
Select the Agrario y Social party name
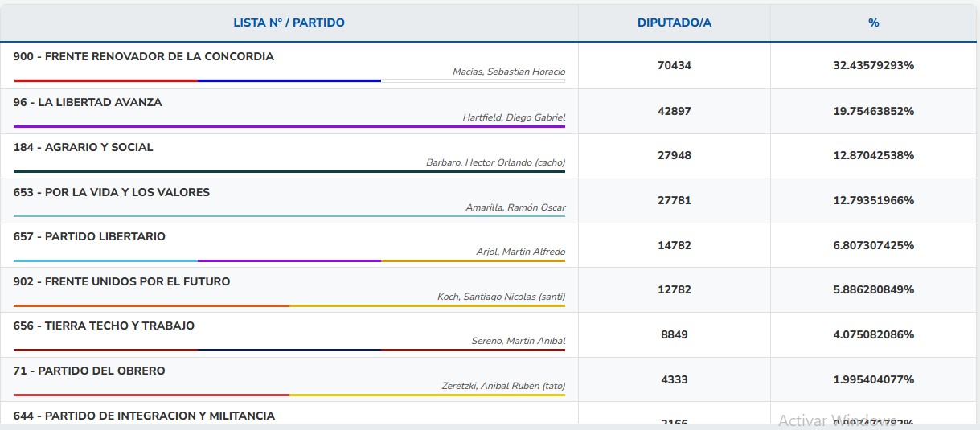84,148
